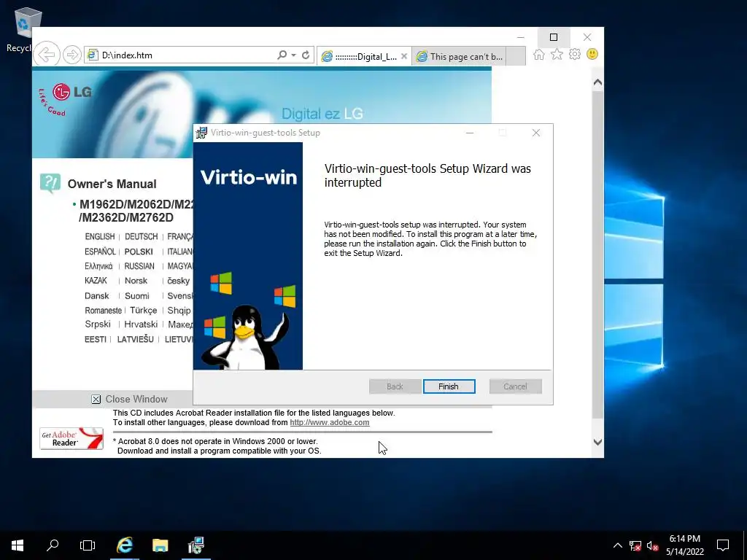Open the Windows Start menu

[18, 545]
